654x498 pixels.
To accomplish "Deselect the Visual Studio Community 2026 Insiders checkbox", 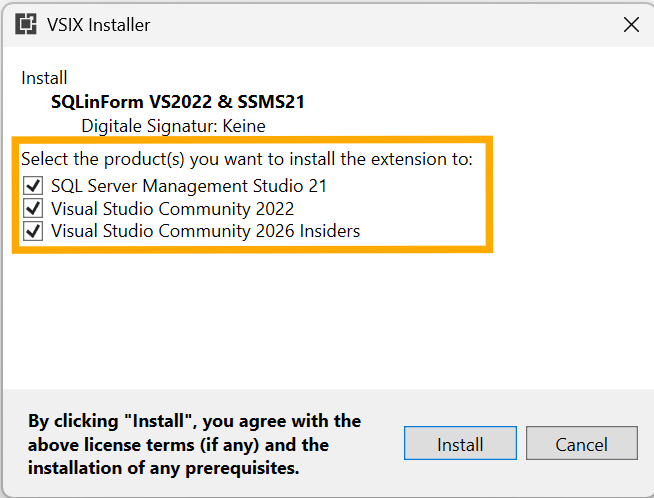I will 33,232.
